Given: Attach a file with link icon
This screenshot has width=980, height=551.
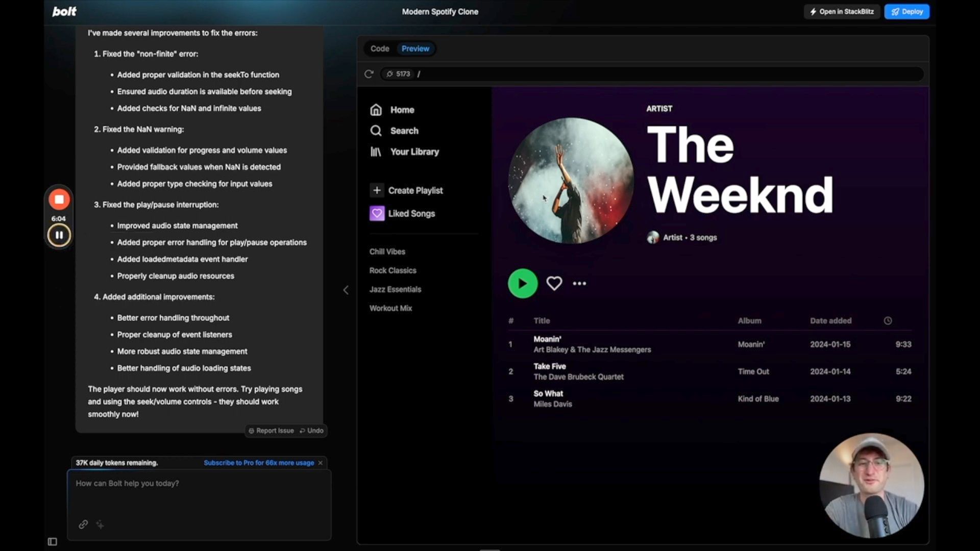Looking at the screenshot, I should [x=83, y=524].
